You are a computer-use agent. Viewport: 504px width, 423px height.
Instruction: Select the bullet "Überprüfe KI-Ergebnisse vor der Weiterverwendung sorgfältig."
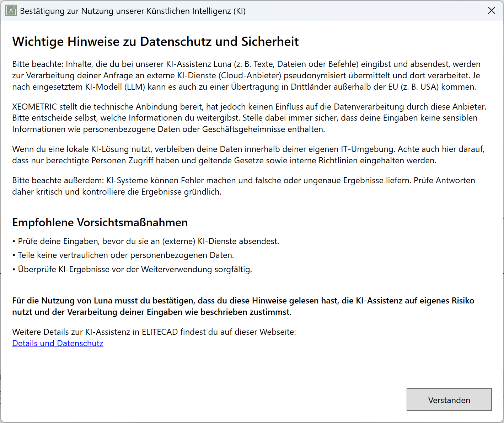click(x=132, y=269)
